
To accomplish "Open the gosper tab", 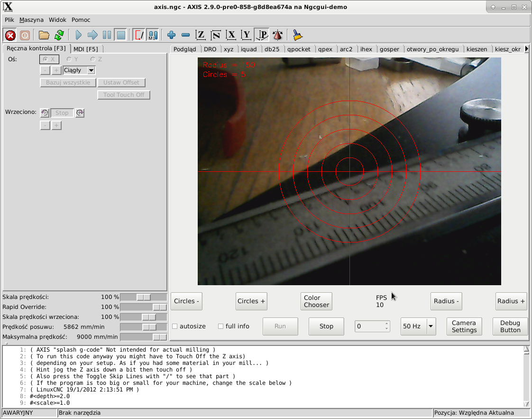I will [389, 49].
